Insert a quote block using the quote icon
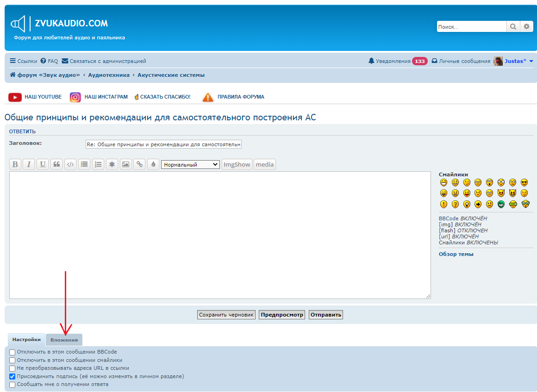 point(56,164)
